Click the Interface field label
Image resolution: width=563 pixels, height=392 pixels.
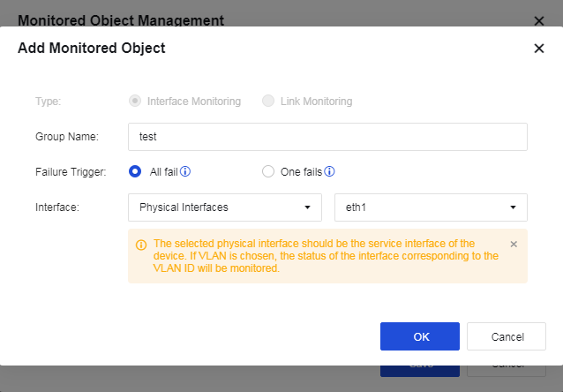point(57,207)
